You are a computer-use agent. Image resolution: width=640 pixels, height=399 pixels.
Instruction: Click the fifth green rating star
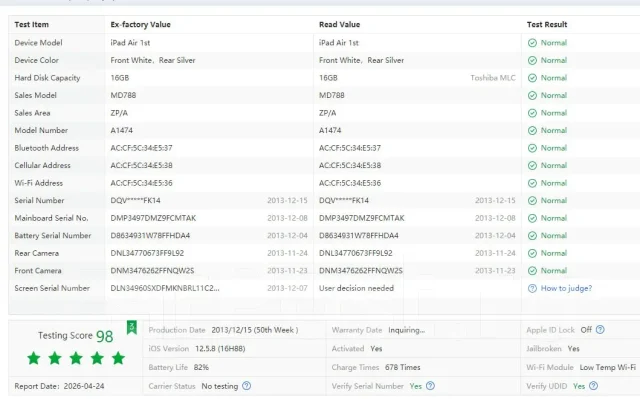118,358
